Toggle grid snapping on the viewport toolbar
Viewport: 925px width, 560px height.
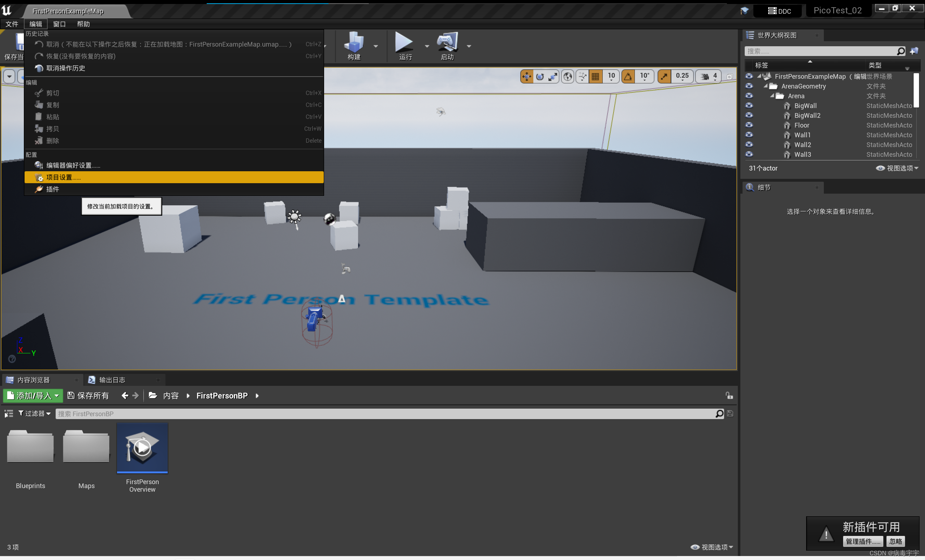[x=595, y=77]
